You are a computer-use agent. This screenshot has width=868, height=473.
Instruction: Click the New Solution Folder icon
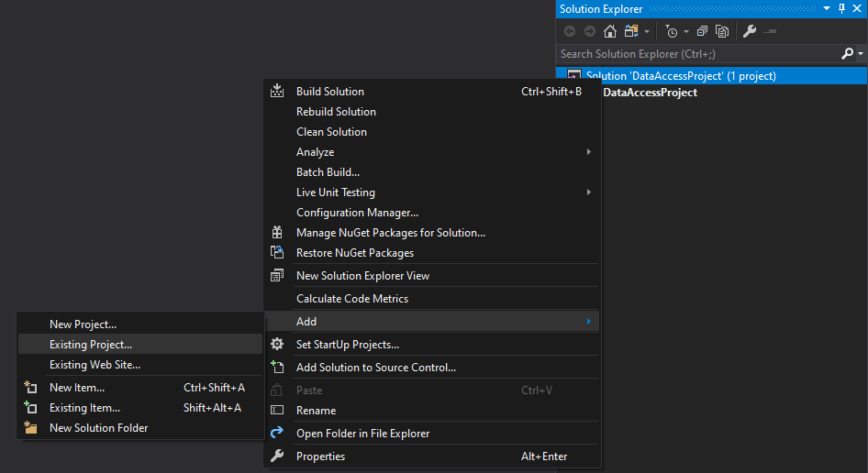[30, 428]
